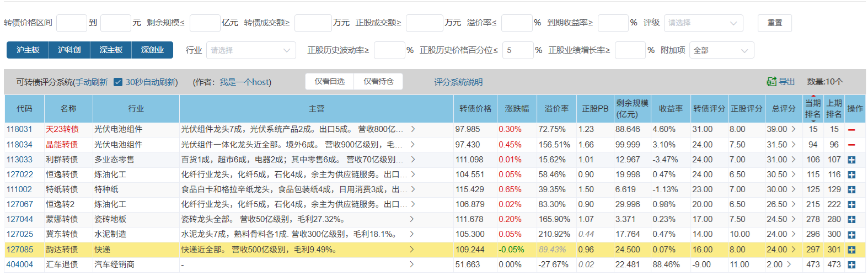
Task: Open the 评级 dropdown
Action: point(703,23)
